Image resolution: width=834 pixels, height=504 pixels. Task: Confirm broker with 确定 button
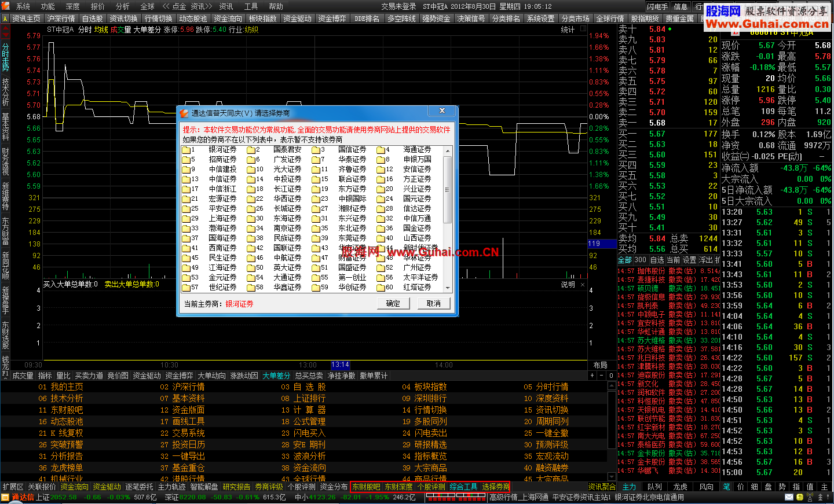tap(393, 303)
